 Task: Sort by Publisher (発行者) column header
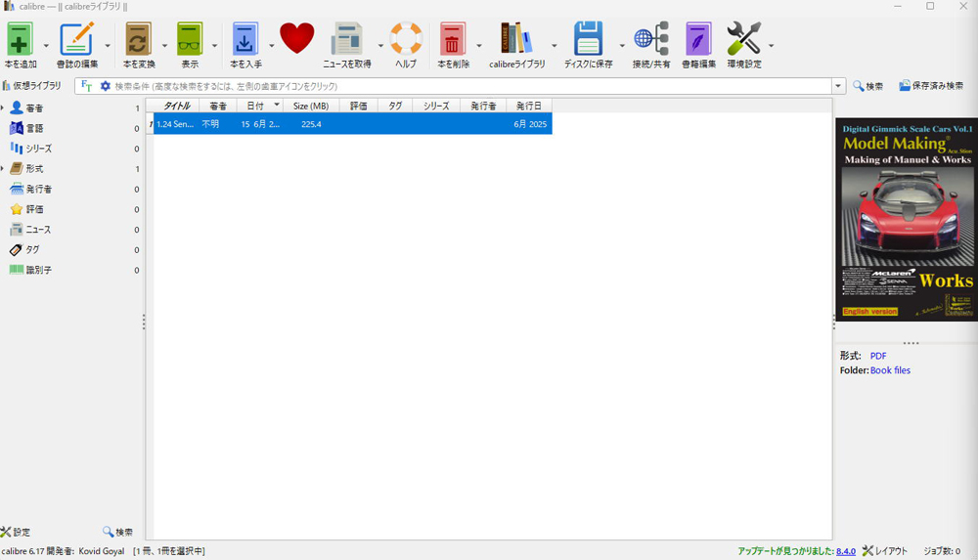pos(483,106)
